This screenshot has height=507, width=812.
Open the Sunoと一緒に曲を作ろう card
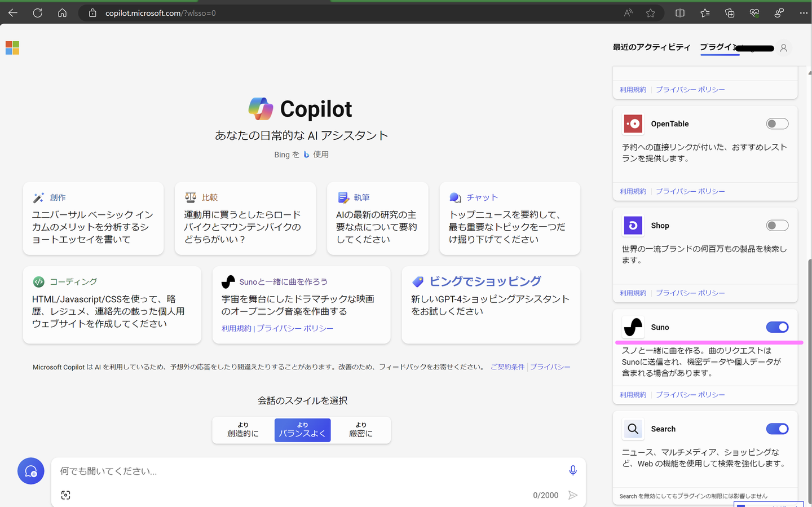tap(301, 305)
